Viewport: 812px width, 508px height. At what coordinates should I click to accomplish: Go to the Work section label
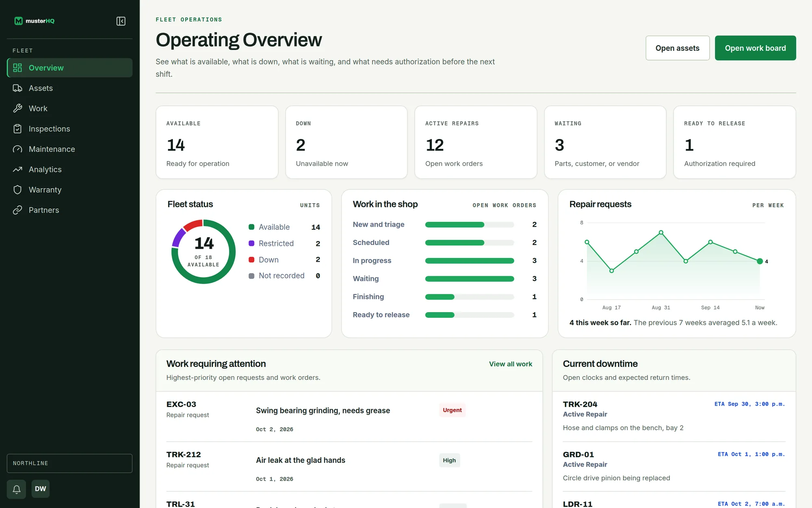click(38, 109)
